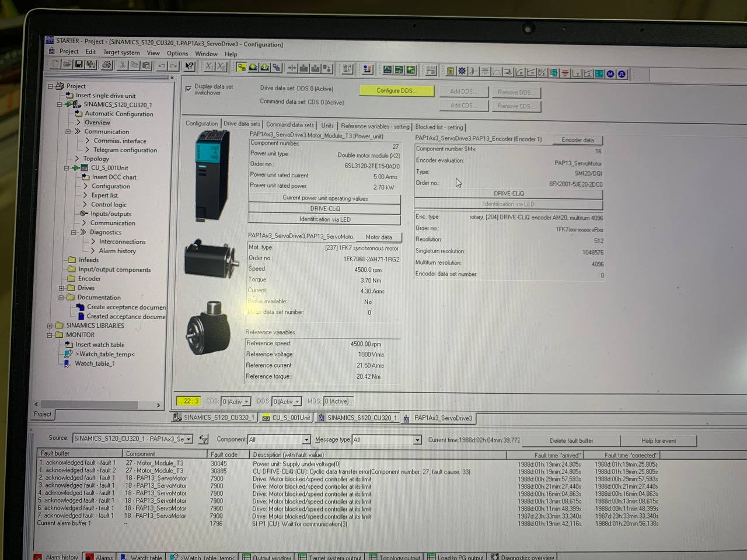Screen dimensions: 747x560
Task: Click the motor module image
Action: [x=212, y=176]
